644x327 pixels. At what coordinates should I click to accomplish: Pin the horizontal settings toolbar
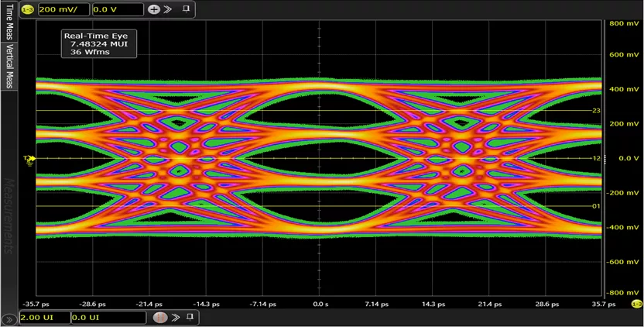pyautogui.click(x=190, y=317)
